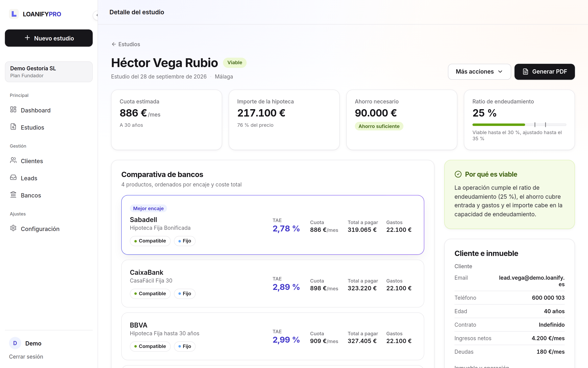Image resolution: width=588 pixels, height=368 pixels.
Task: Click the Viable status badge
Action: [x=235, y=63]
